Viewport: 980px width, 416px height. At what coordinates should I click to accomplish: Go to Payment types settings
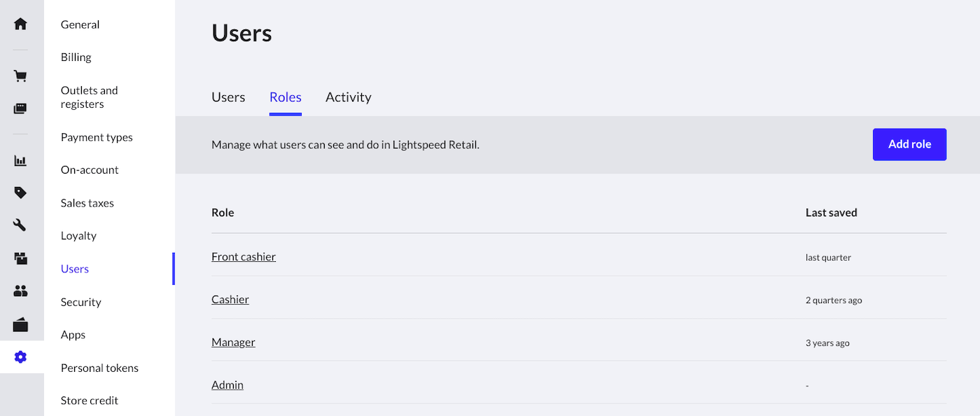(97, 137)
